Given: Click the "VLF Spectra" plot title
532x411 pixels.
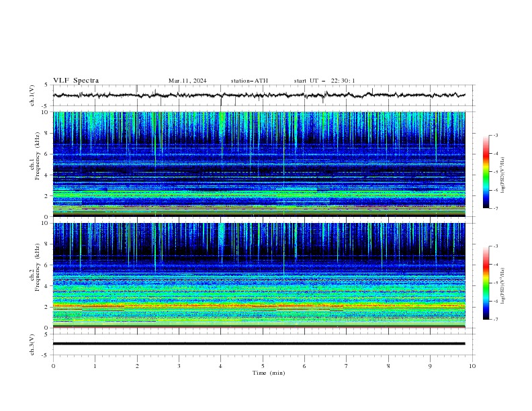Looking at the screenshot, I should (x=76, y=81).
